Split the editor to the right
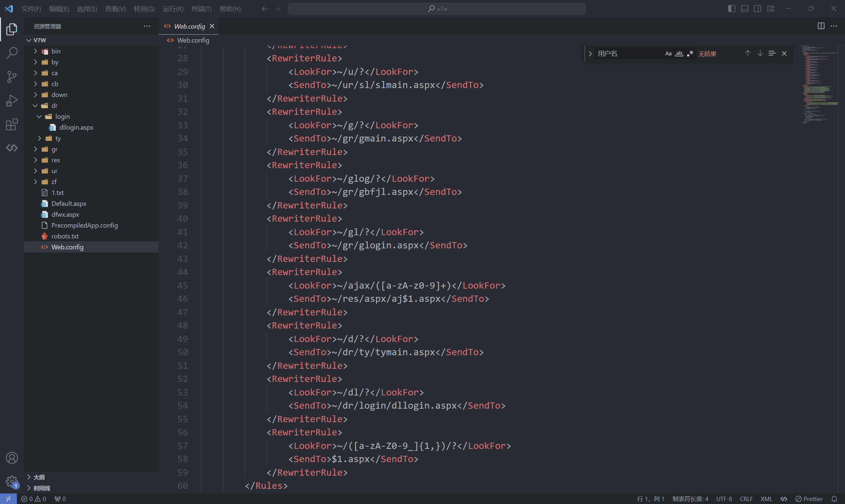Image resolution: width=845 pixels, height=504 pixels. (x=821, y=26)
